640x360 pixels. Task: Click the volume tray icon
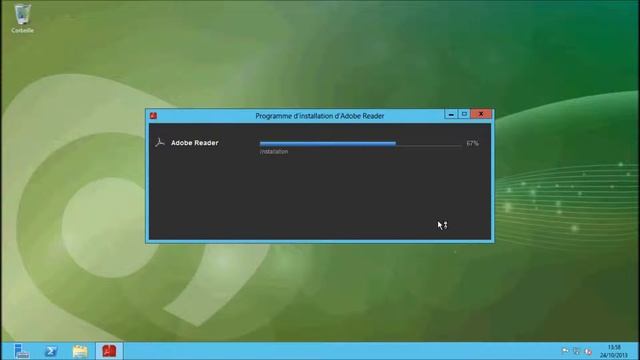click(x=588, y=351)
